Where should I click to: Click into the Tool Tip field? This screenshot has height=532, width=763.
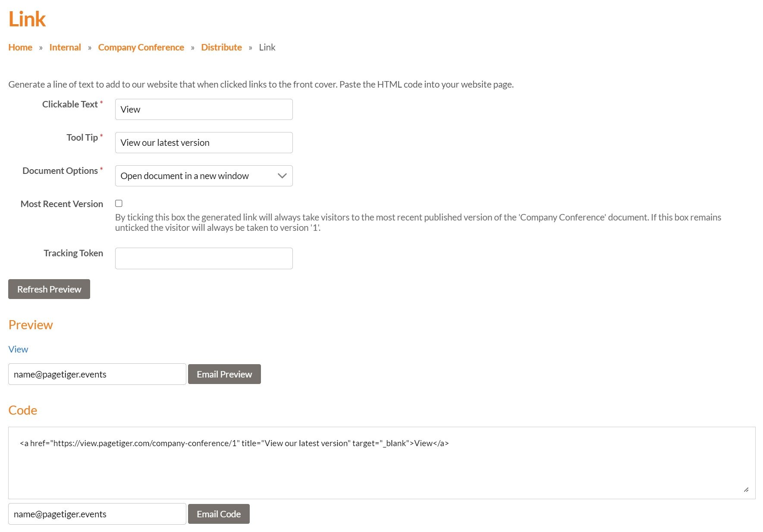204,143
